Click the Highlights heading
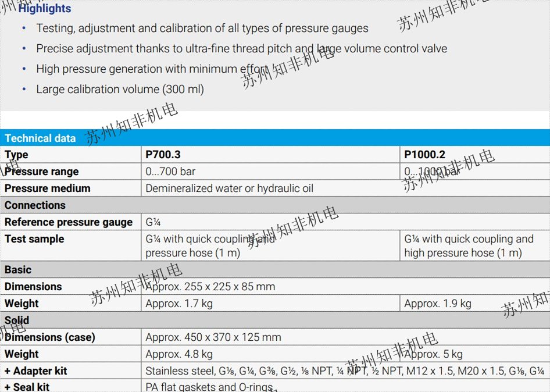 (x=45, y=9)
